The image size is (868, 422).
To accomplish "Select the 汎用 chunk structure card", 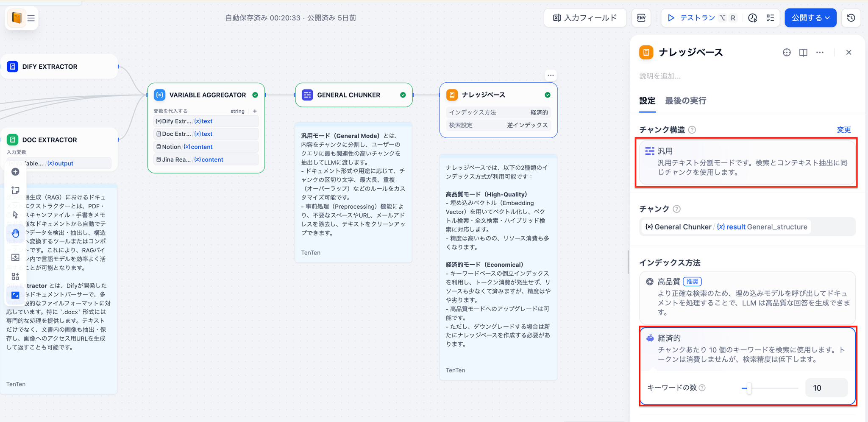I will [x=747, y=162].
